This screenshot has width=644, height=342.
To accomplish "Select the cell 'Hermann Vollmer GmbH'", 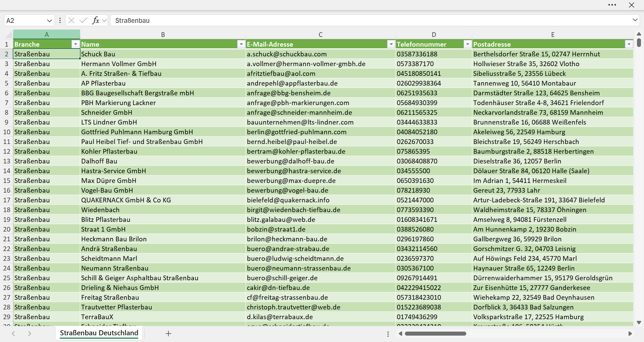I will click(x=163, y=64).
